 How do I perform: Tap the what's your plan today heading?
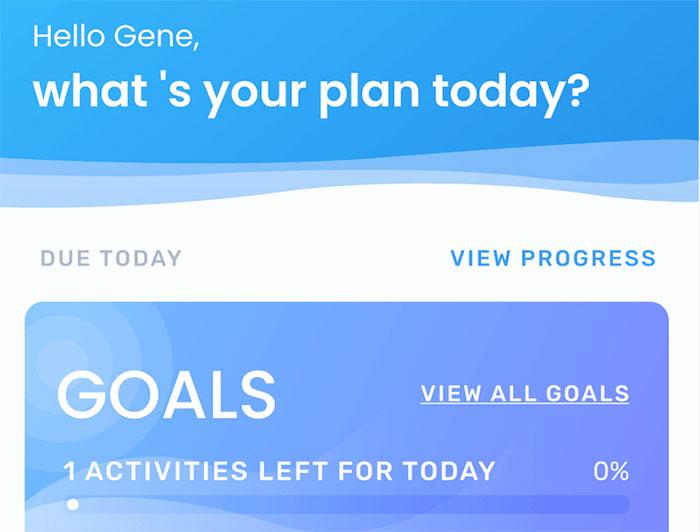[x=311, y=91]
